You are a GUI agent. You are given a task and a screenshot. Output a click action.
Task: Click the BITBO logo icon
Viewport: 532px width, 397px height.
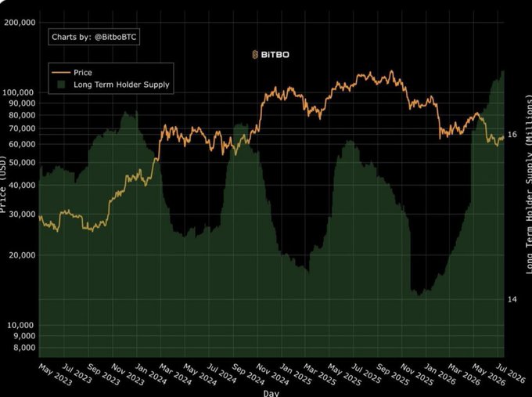255,54
